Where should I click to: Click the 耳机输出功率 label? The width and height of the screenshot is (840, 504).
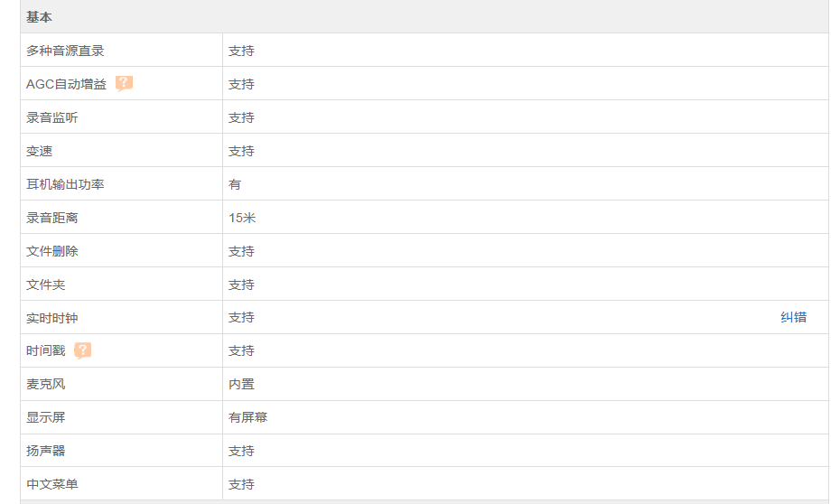(x=65, y=184)
